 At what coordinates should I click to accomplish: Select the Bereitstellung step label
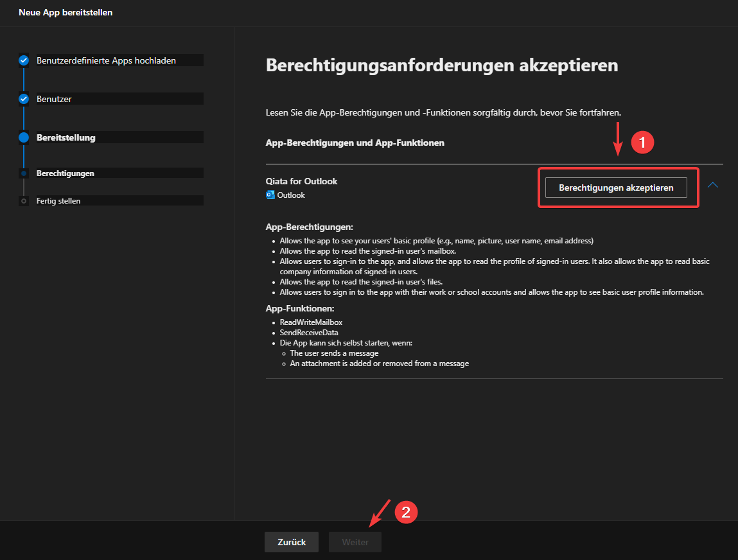pyautogui.click(x=66, y=137)
